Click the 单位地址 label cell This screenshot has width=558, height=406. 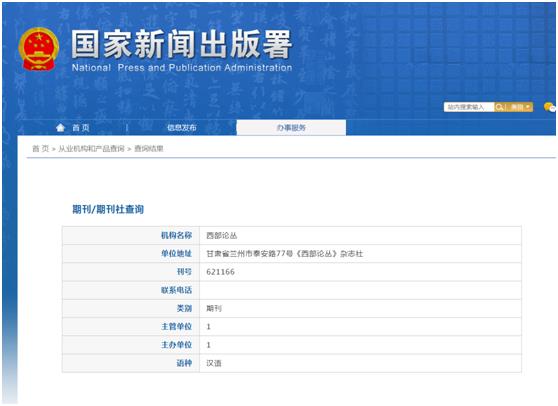click(x=131, y=253)
